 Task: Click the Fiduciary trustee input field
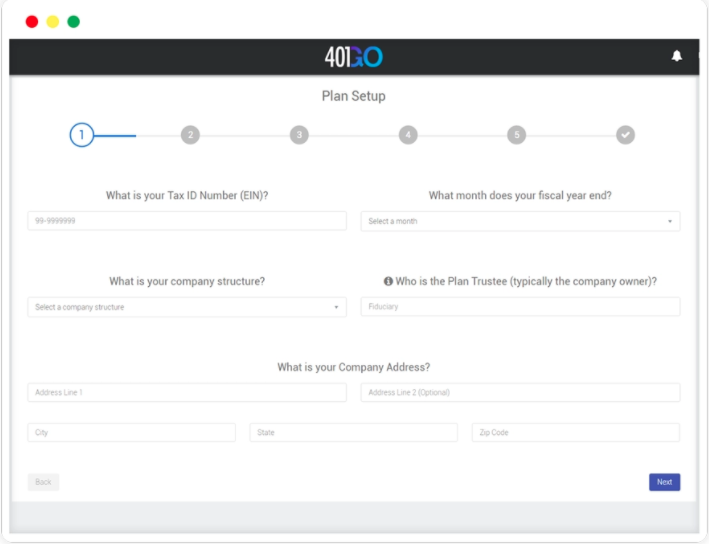(x=520, y=307)
